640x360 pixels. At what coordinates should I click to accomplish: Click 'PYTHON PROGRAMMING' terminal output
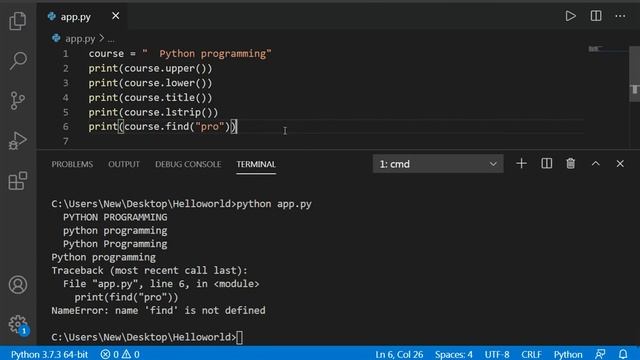pyautogui.click(x=115, y=217)
